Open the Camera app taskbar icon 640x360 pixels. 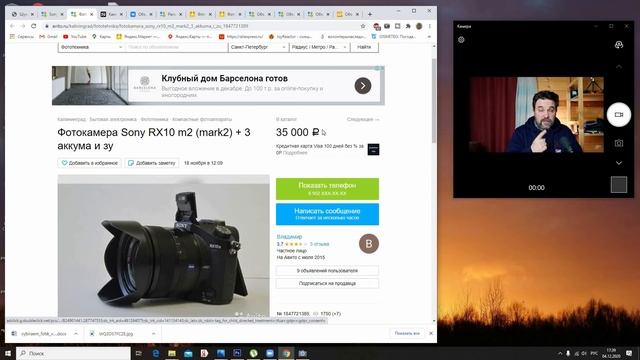point(302,353)
